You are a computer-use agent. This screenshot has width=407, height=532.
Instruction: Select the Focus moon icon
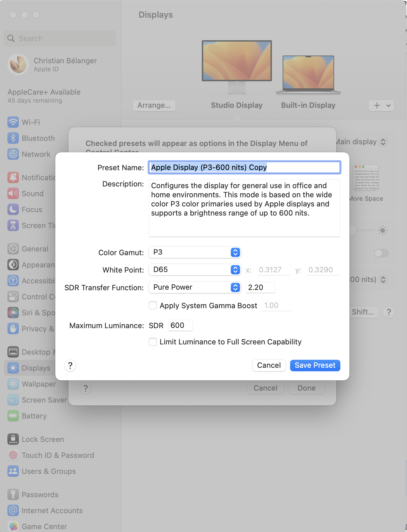(x=13, y=210)
